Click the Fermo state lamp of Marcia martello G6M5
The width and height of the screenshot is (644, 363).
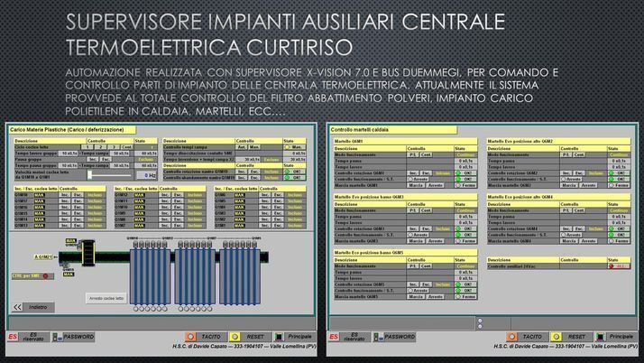458,296
